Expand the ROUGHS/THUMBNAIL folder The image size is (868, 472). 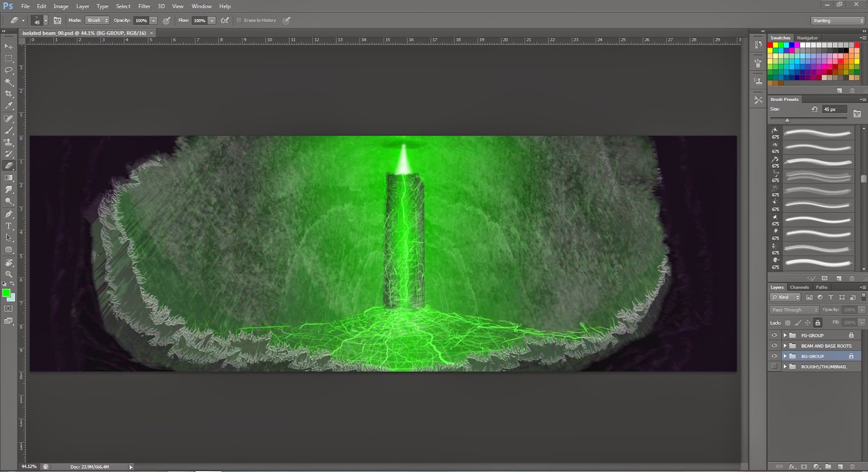784,367
